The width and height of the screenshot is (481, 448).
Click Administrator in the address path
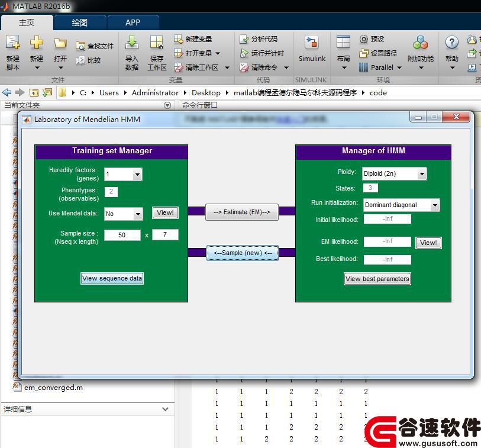[x=155, y=93]
